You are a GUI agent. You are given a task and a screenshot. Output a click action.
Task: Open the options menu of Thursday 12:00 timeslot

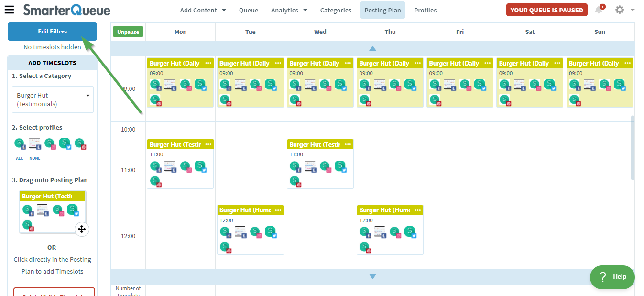[x=417, y=210]
